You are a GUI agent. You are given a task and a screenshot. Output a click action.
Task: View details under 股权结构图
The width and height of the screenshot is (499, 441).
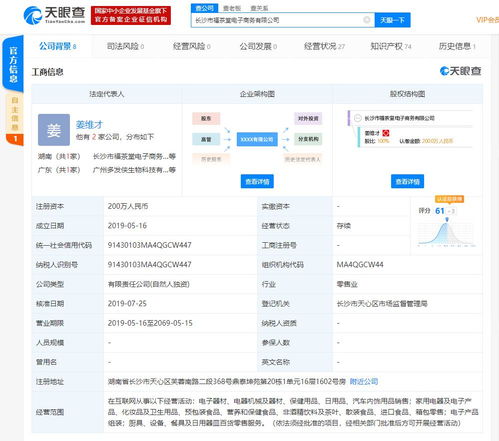(407, 181)
